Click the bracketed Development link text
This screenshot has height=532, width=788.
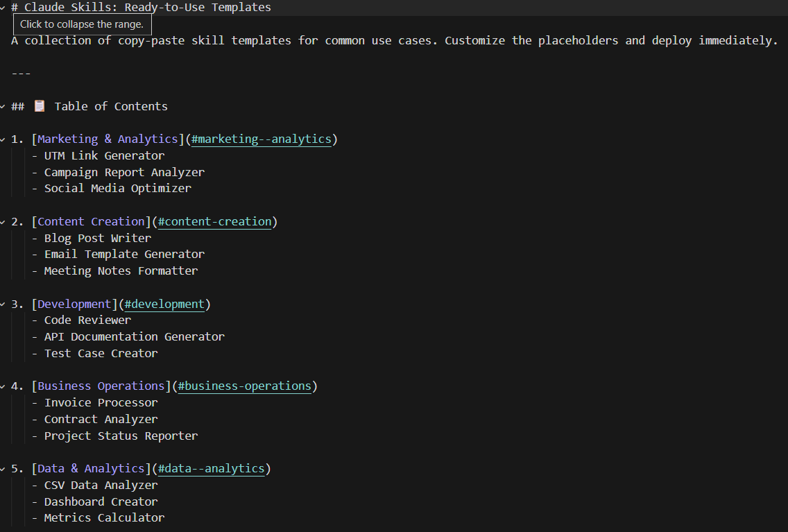(74, 304)
